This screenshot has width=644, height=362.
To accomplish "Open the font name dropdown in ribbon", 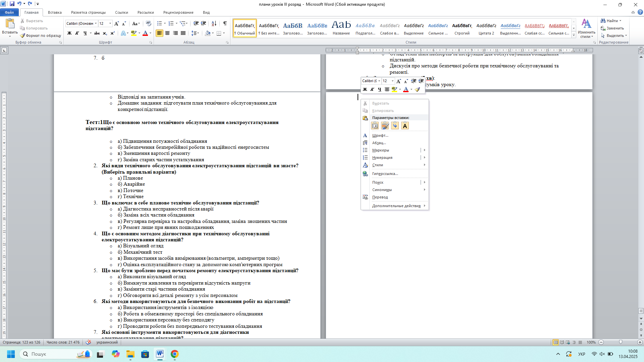I will point(96,23).
